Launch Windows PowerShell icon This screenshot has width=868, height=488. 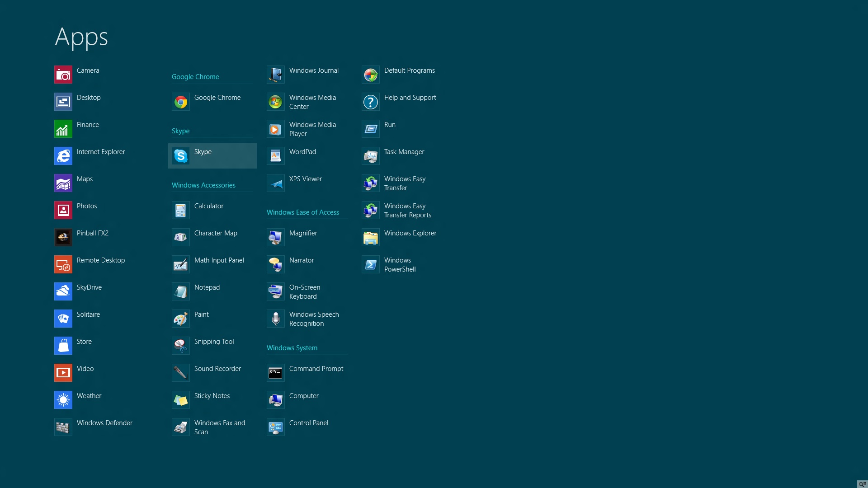click(371, 264)
